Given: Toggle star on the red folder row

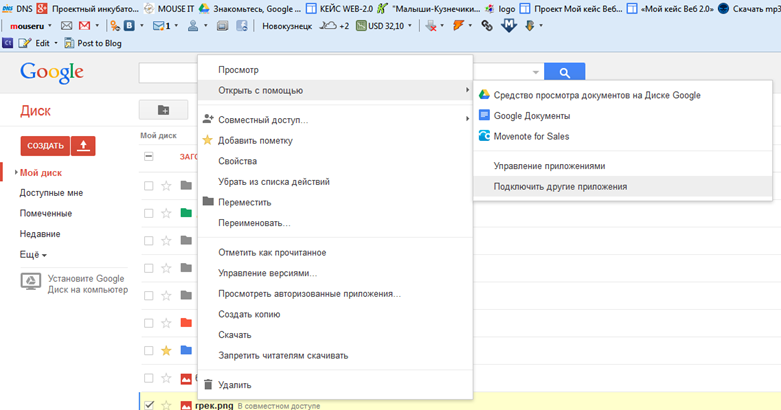Looking at the screenshot, I should pyautogui.click(x=166, y=323).
